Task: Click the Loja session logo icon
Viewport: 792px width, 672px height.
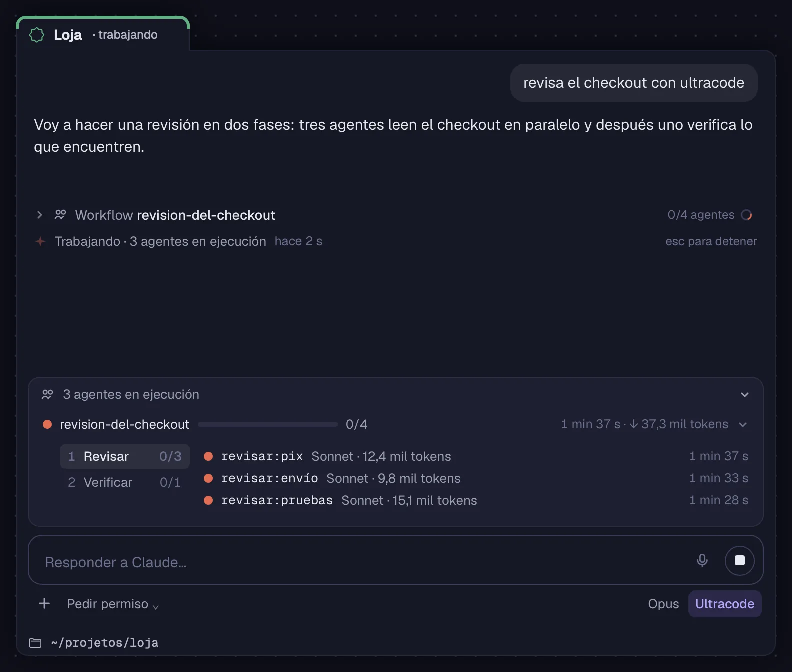Action: point(37,35)
